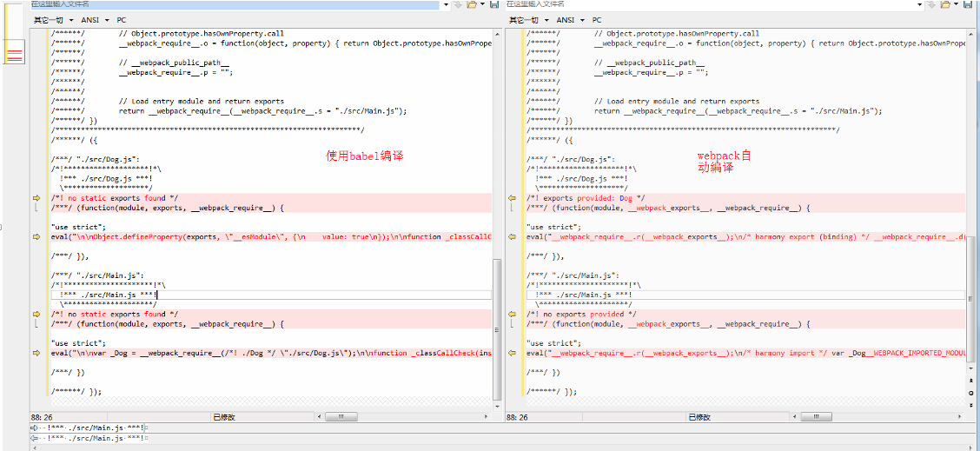Copy right 'no exports provided' line to left
980x451 pixels.
point(512,314)
